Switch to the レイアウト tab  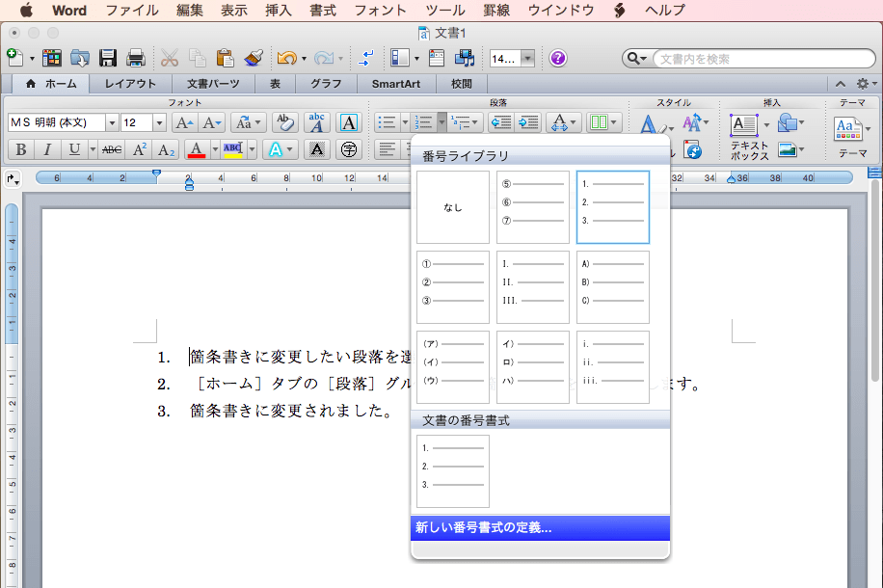pyautogui.click(x=130, y=84)
